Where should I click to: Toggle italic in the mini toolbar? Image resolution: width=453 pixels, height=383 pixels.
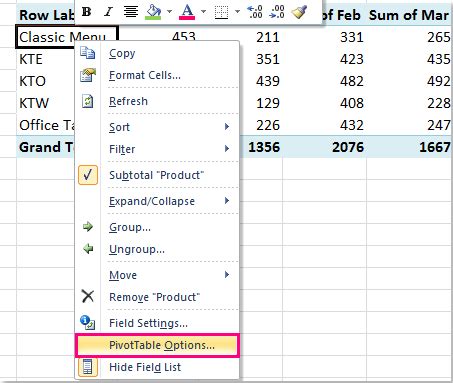pos(108,12)
